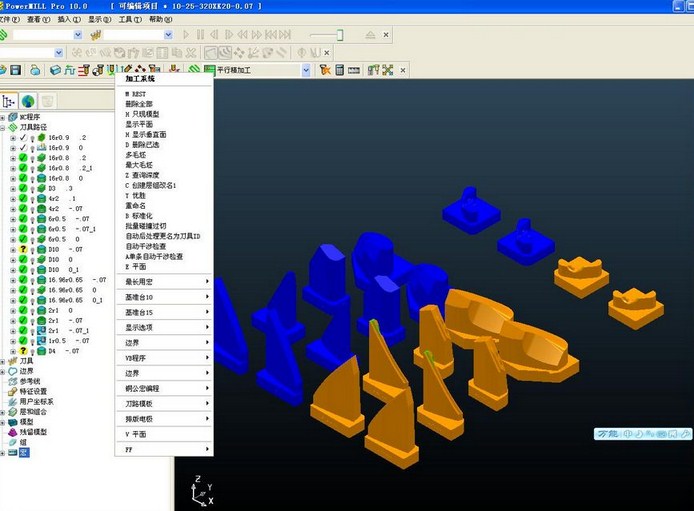Open the globe browser tab icon
Image resolution: width=694 pixels, height=511 pixels.
(28, 101)
